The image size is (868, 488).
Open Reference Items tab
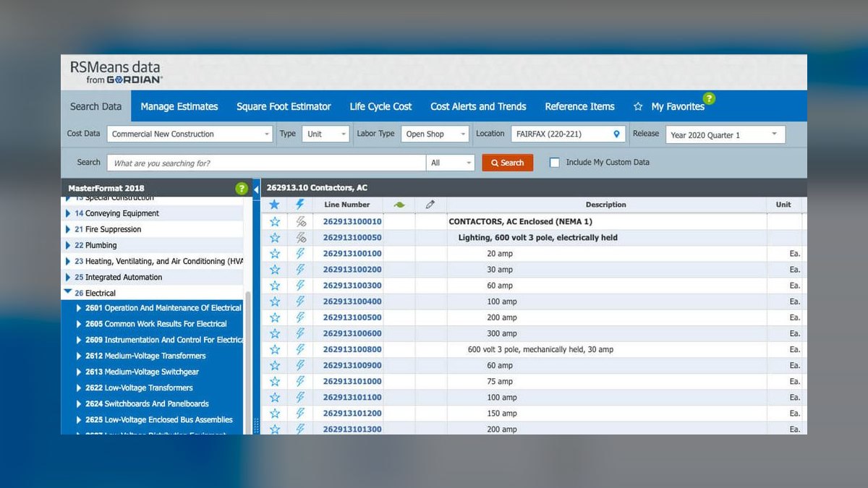pyautogui.click(x=579, y=106)
